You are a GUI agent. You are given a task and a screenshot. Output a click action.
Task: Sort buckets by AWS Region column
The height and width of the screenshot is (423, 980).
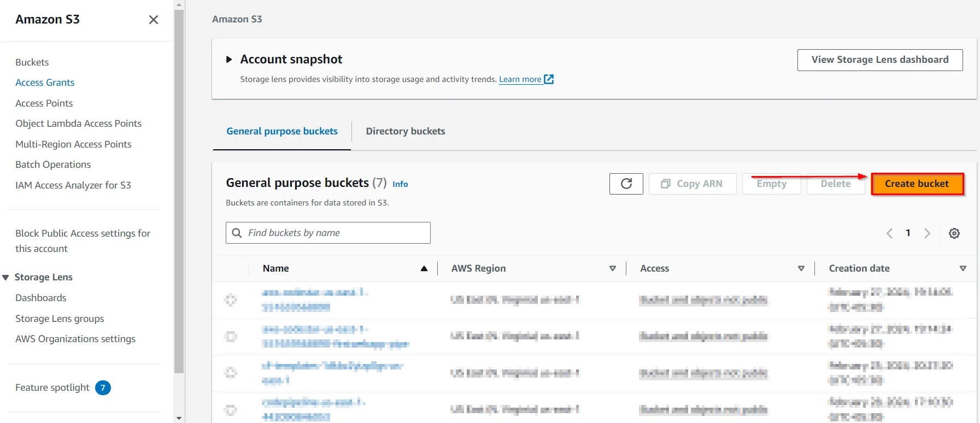[x=612, y=268]
